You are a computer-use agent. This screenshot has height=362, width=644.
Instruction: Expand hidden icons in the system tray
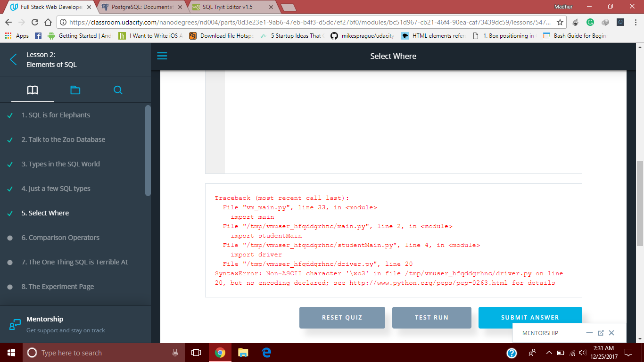[548, 352]
